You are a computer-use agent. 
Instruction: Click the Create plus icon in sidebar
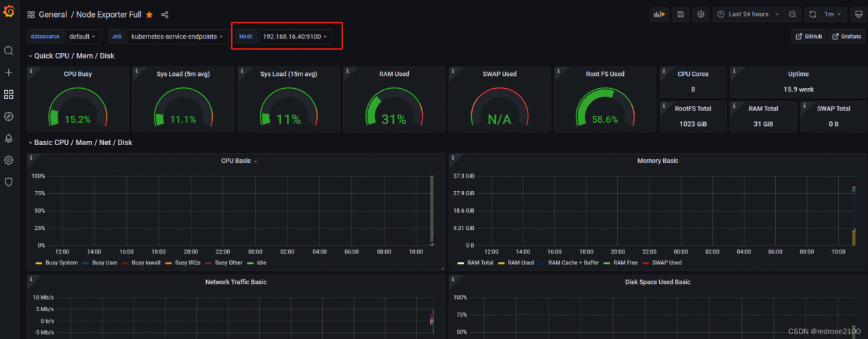(x=9, y=73)
